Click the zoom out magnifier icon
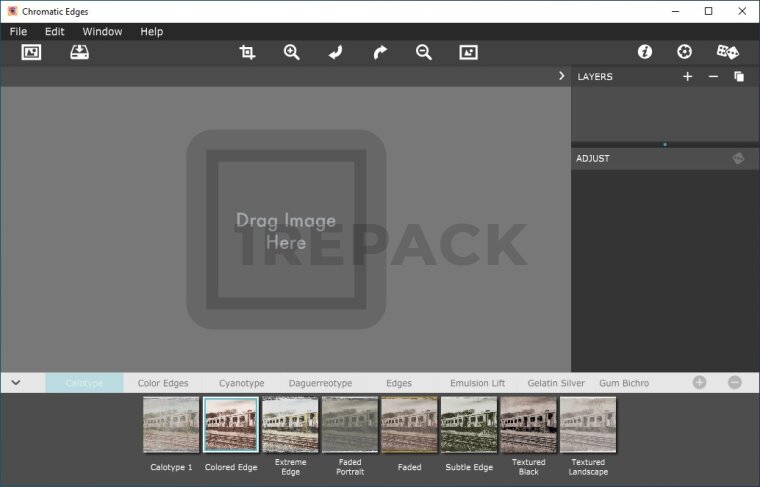The image size is (760, 487). pyautogui.click(x=424, y=53)
